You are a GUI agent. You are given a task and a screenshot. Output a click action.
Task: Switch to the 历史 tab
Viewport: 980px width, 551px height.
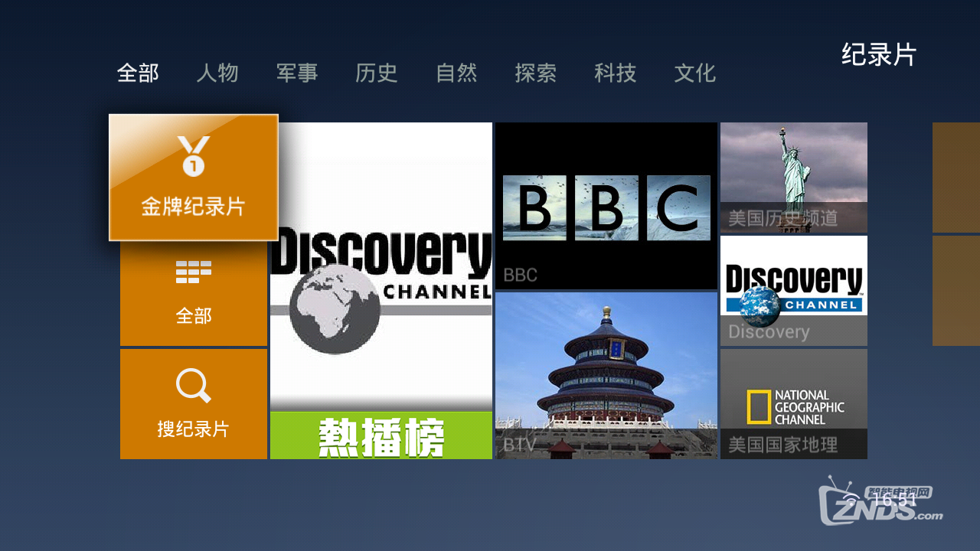(377, 73)
